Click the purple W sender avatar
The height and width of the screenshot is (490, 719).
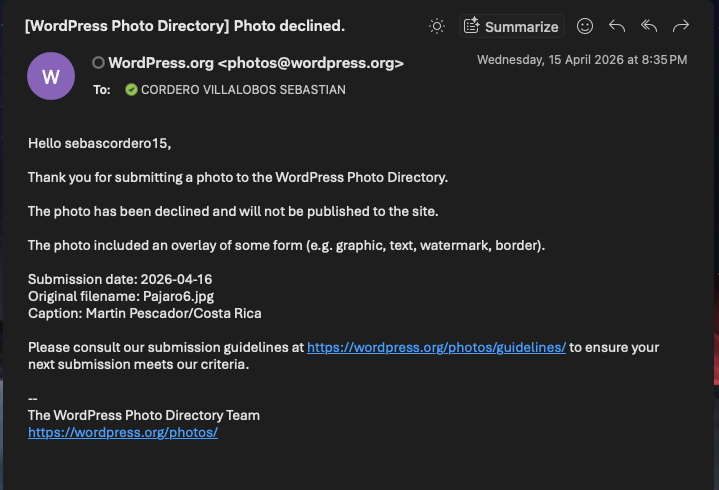(52, 76)
